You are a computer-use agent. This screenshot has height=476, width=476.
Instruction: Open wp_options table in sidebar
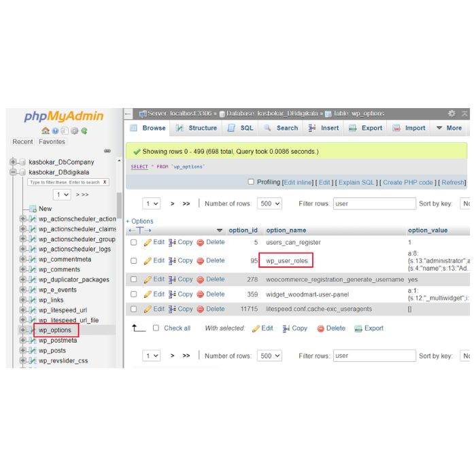(x=54, y=330)
